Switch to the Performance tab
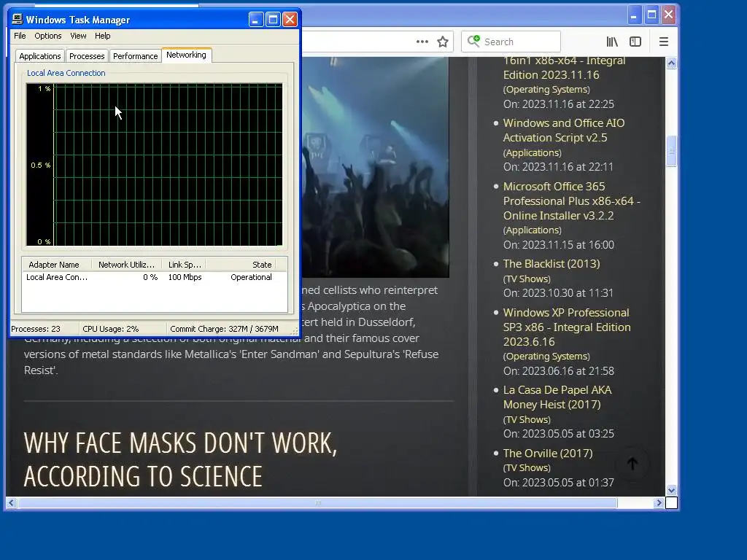This screenshot has height=560, width=747. 135,56
